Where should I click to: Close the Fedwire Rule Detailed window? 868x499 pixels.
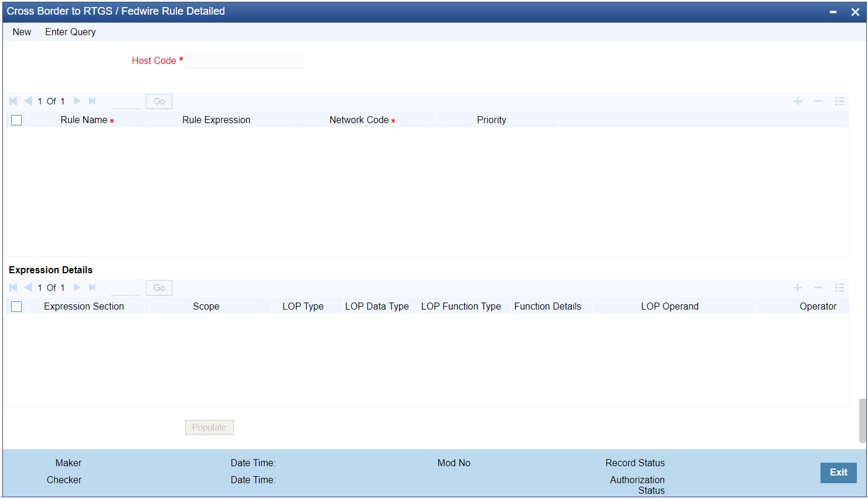point(855,12)
